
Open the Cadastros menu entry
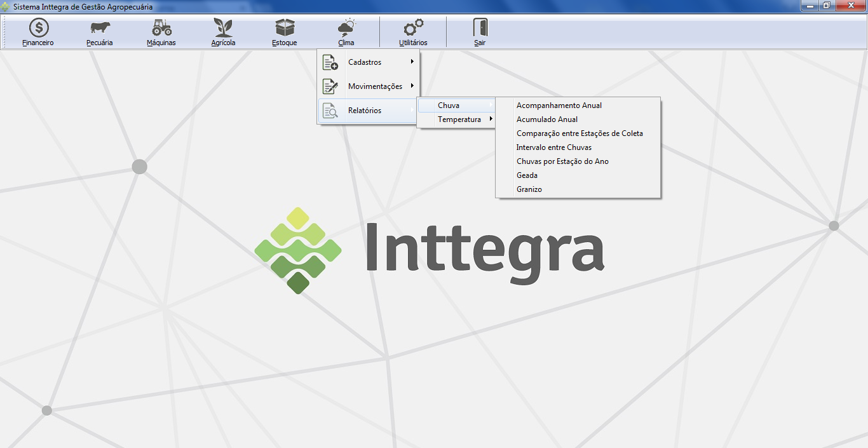coord(368,62)
